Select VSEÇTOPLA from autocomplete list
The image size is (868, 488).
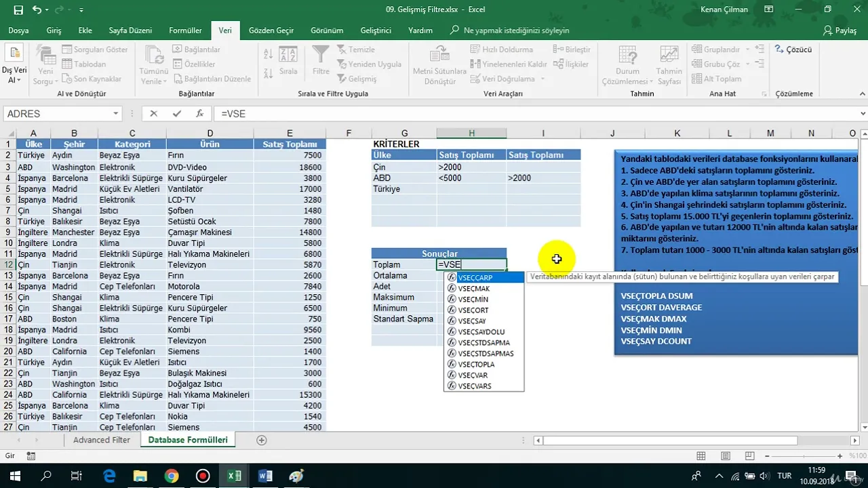[484, 365]
